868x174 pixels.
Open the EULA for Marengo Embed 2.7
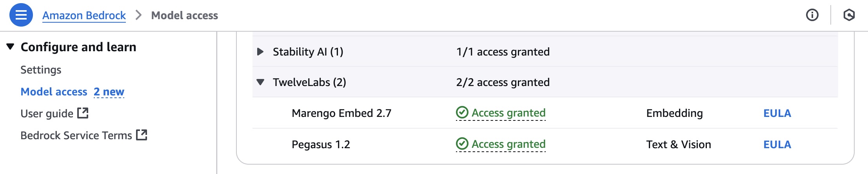(x=777, y=113)
